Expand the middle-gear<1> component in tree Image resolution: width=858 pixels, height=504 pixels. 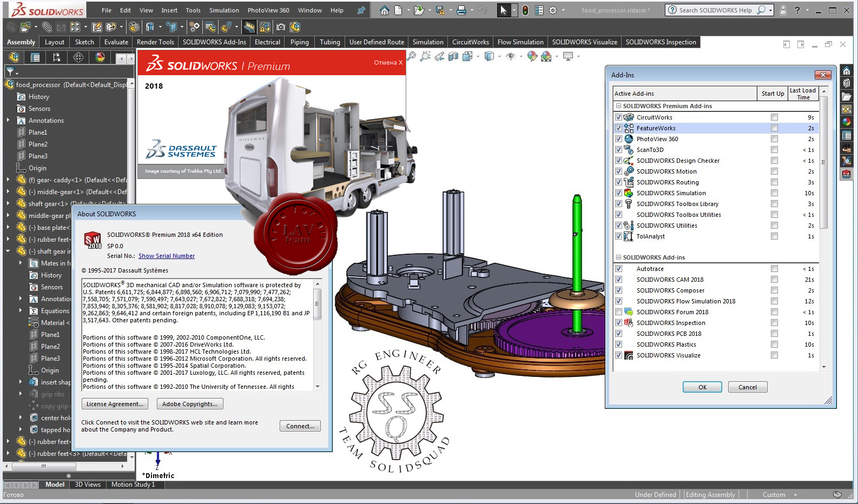[8, 191]
